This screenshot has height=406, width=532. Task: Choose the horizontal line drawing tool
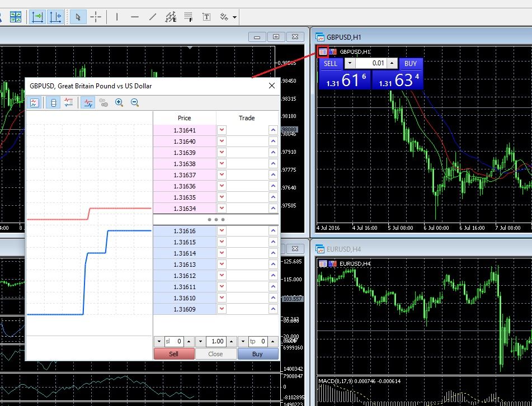click(x=135, y=17)
